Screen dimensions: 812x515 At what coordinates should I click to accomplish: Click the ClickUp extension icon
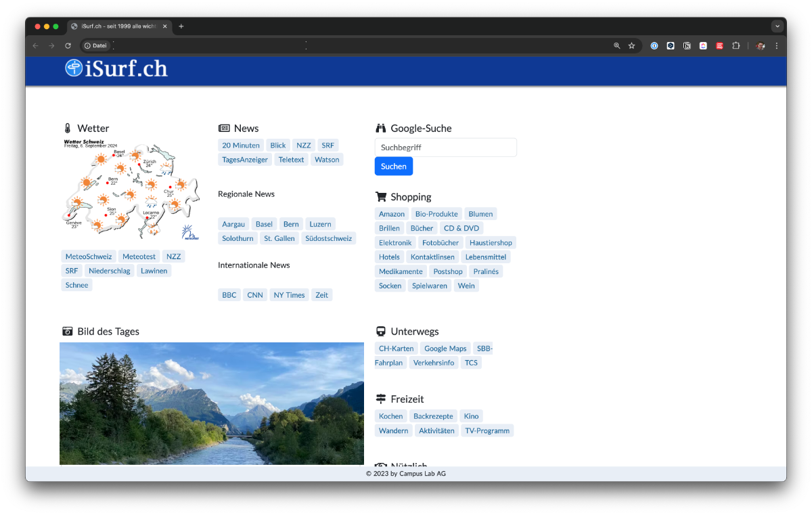click(x=703, y=45)
